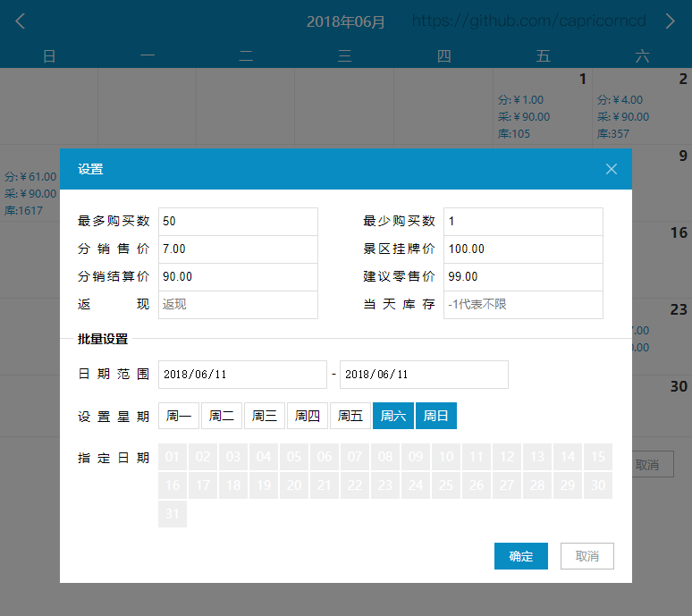Select specified date 22
The image size is (692, 616).
[355, 485]
